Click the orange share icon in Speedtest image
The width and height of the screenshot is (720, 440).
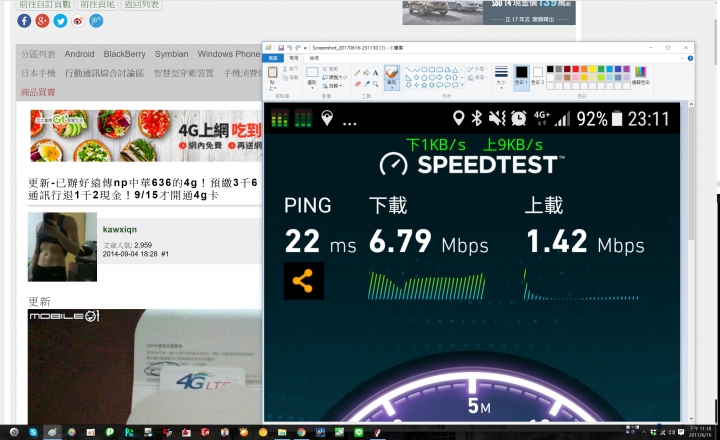click(x=304, y=281)
